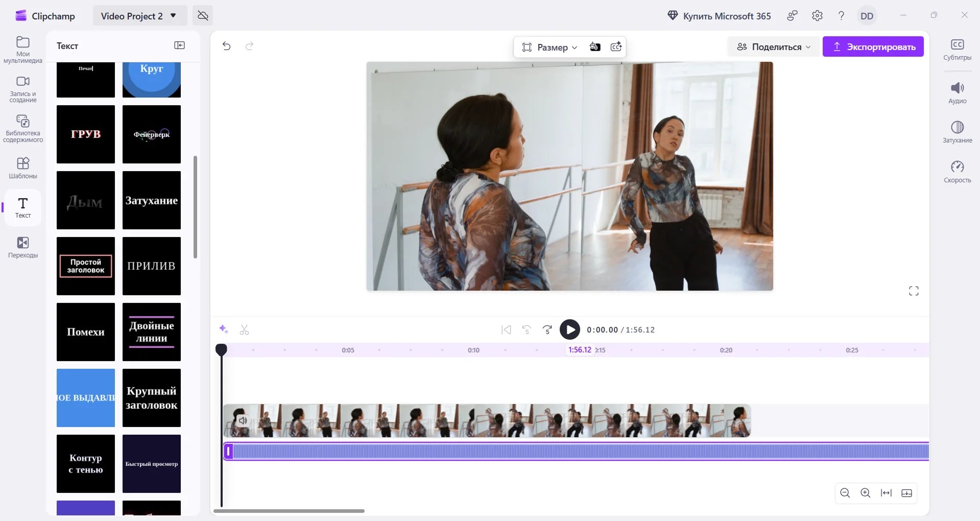Choose the Фейерверк text style

tap(152, 134)
